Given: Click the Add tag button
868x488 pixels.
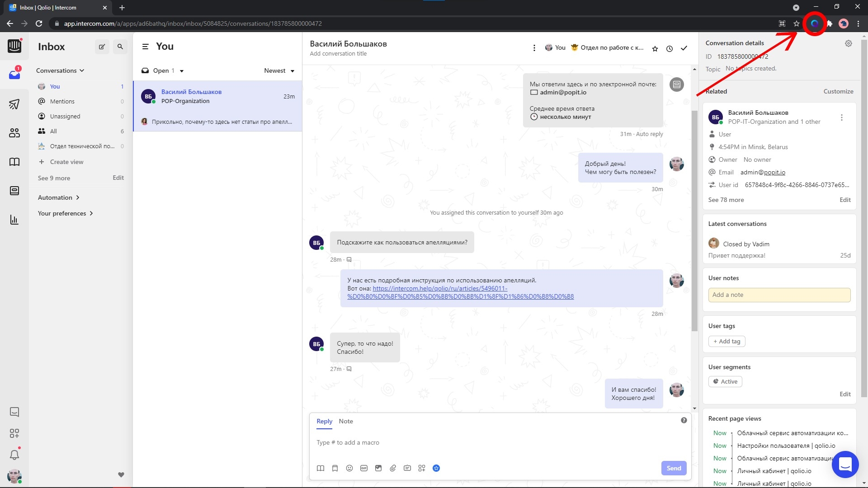Looking at the screenshot, I should click(x=726, y=342).
